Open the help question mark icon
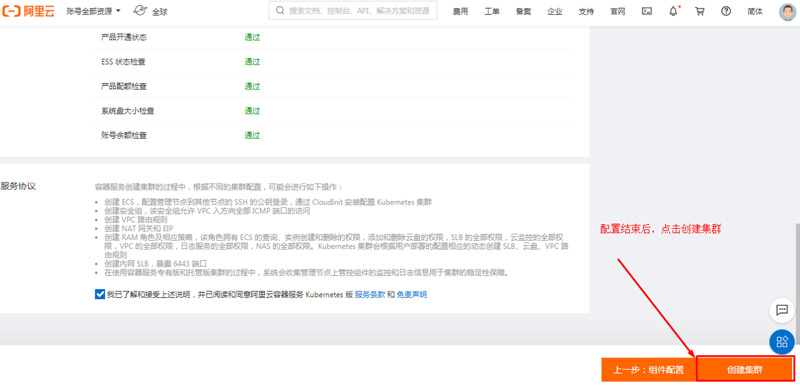 726,11
